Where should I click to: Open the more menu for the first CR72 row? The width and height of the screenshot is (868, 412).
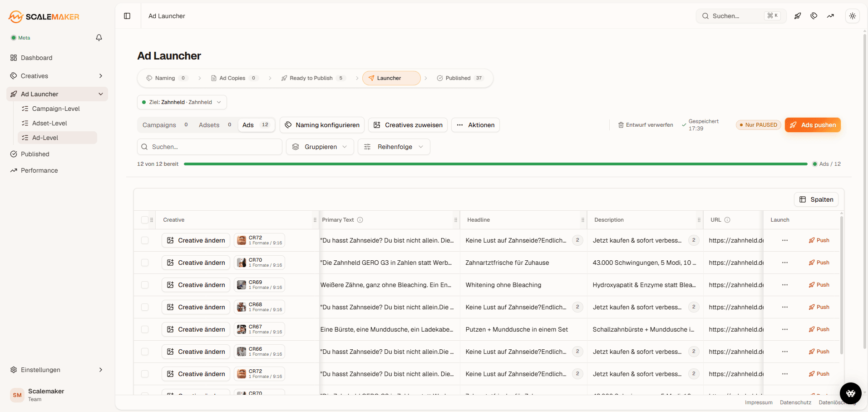pos(785,240)
